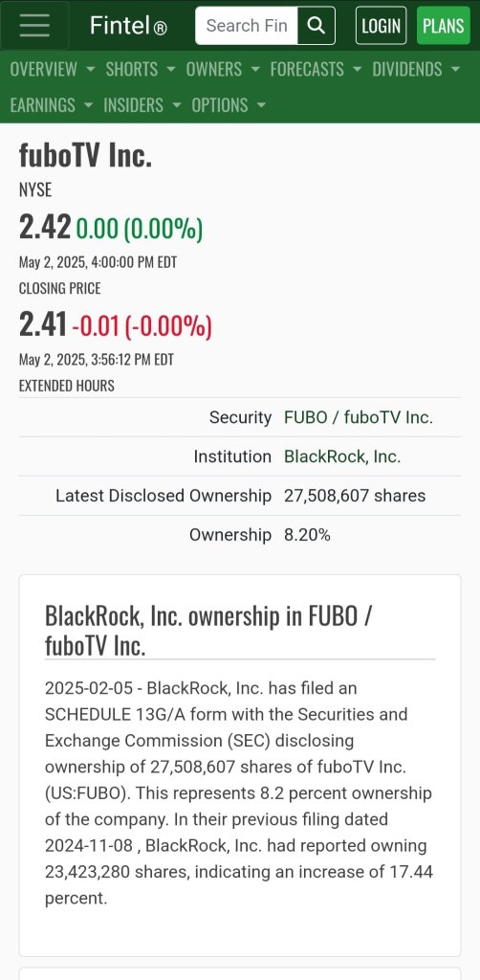480x980 pixels.
Task: Click into the Search Fintel field
Action: [x=247, y=26]
